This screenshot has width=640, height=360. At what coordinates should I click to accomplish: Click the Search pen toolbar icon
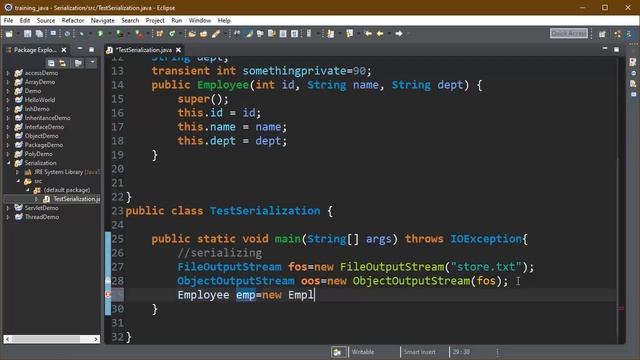pyautogui.click(x=216, y=33)
